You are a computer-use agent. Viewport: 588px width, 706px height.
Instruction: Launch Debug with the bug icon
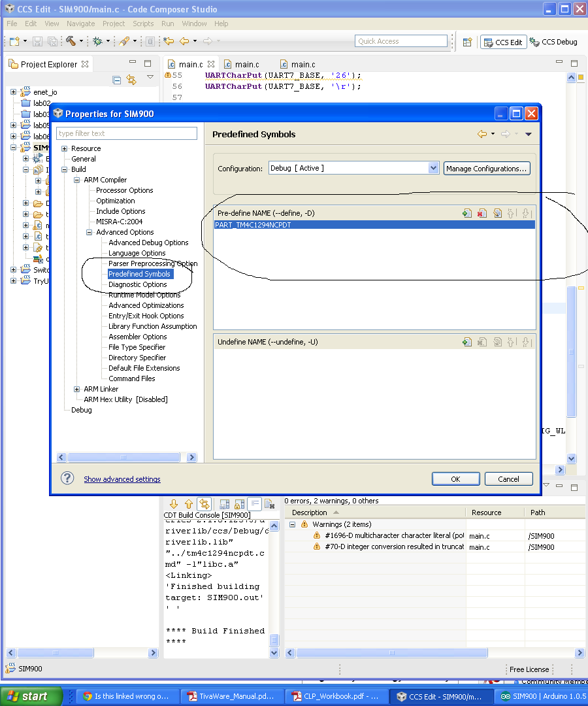[98, 41]
